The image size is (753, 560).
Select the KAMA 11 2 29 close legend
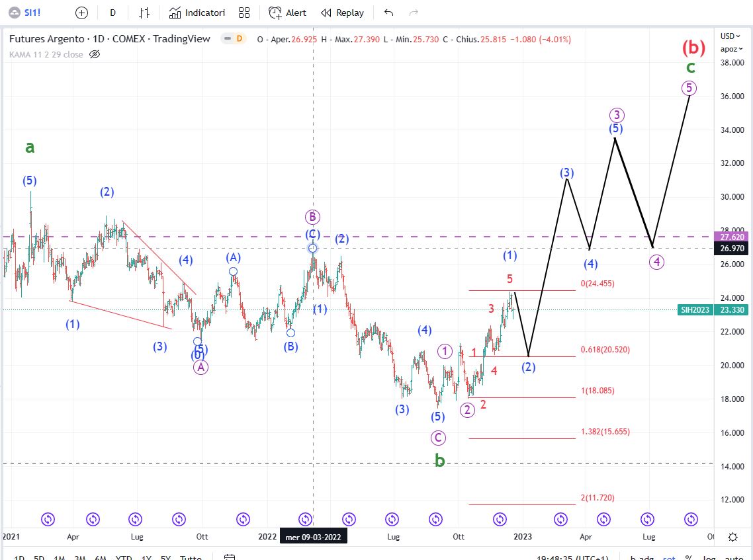(x=46, y=54)
